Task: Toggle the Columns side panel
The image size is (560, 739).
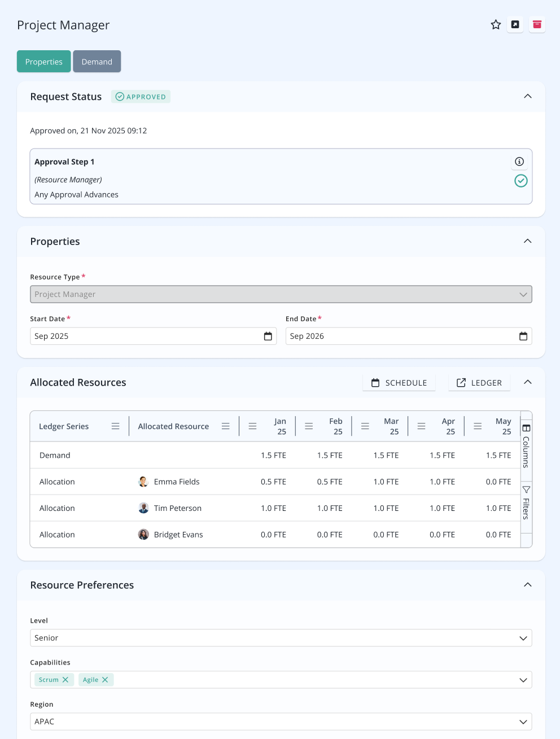Action: point(526,445)
